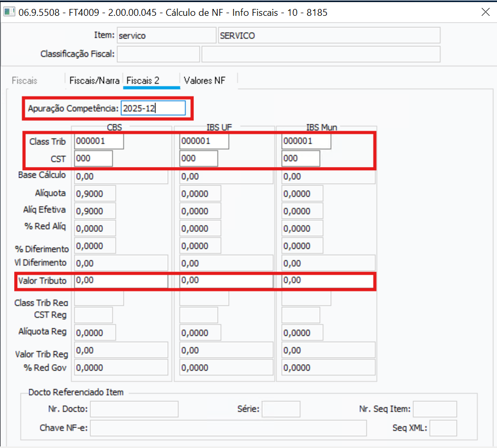
Task: Click the IBS UF % Red Alíq field
Action: 200,228
